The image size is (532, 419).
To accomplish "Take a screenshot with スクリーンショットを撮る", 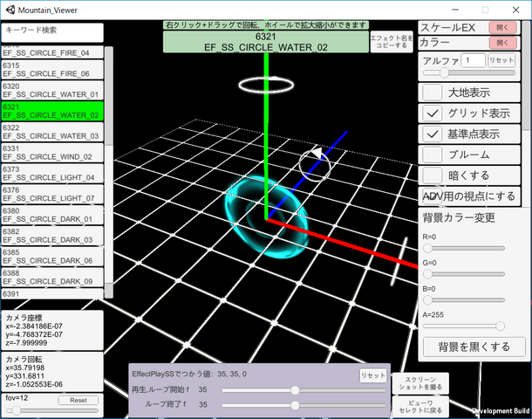I will pos(414,381).
